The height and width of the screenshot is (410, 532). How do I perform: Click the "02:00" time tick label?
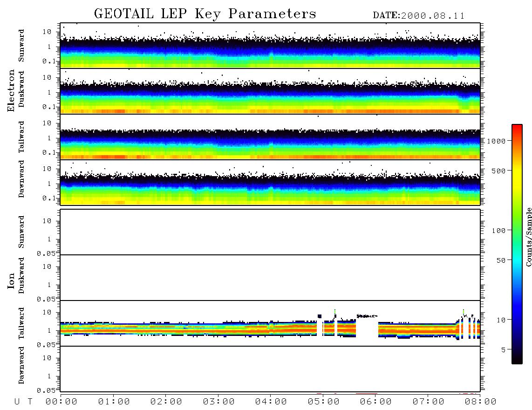(166, 402)
